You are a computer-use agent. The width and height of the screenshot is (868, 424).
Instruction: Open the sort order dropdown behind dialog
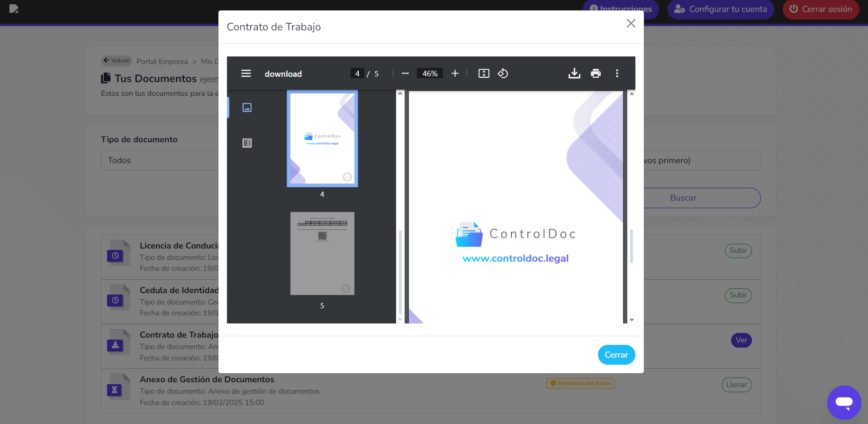pyautogui.click(x=702, y=160)
